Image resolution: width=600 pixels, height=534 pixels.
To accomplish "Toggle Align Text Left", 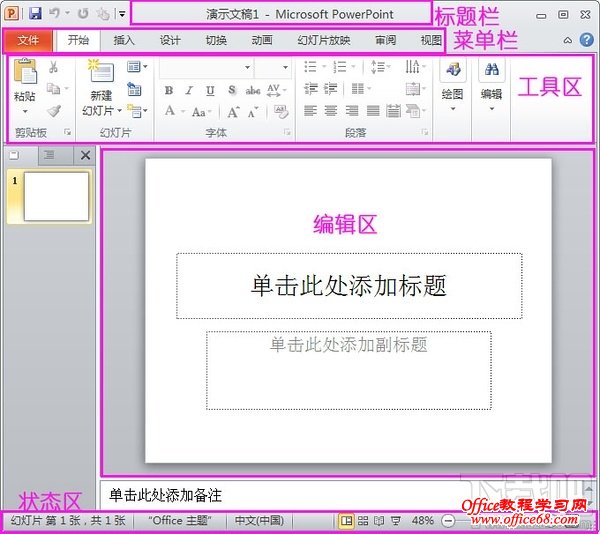I will tap(310, 111).
